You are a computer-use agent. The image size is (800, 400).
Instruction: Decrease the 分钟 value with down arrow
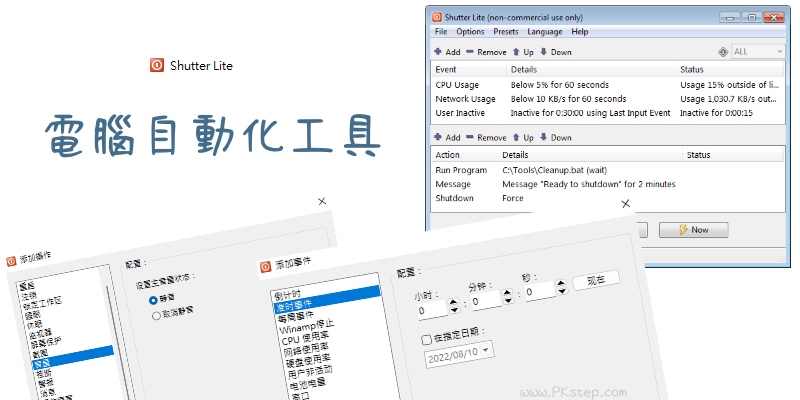point(508,301)
